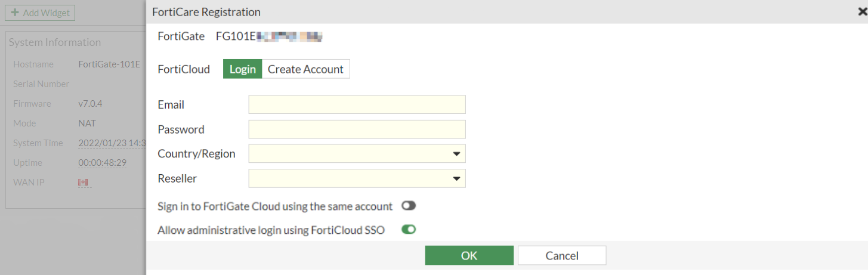Click the Uptime value 00:00:48:29
The height and width of the screenshot is (275, 868).
102,162
